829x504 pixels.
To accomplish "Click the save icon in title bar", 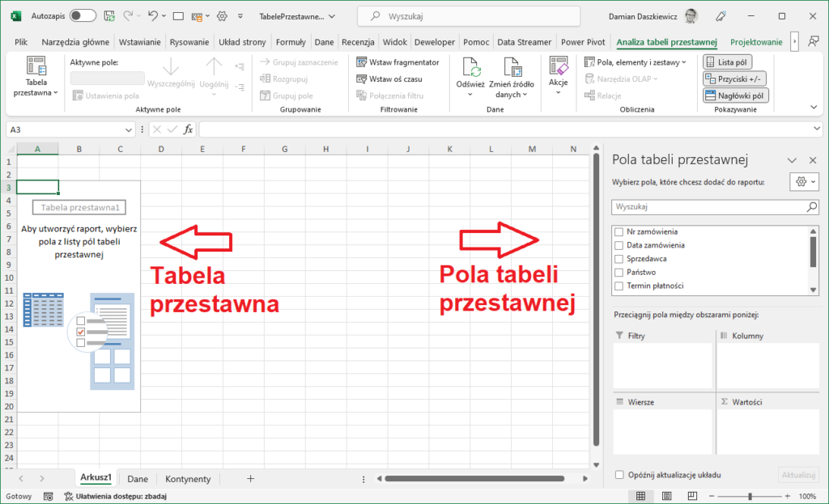I will coord(109,16).
